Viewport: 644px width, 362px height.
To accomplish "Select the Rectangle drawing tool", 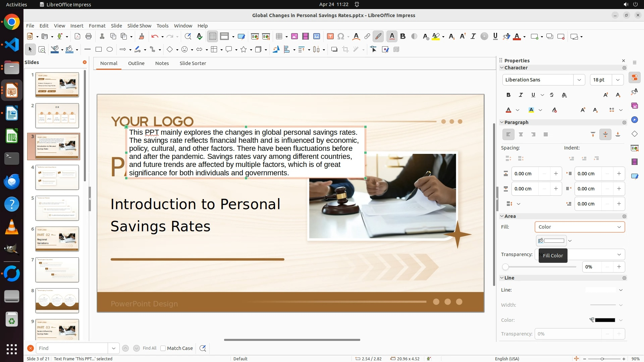I will (99, 50).
